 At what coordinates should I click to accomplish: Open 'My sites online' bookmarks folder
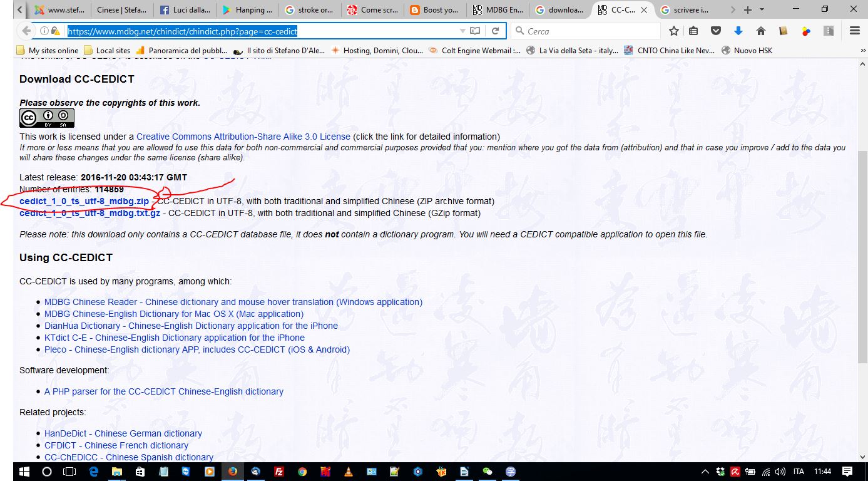pos(48,51)
